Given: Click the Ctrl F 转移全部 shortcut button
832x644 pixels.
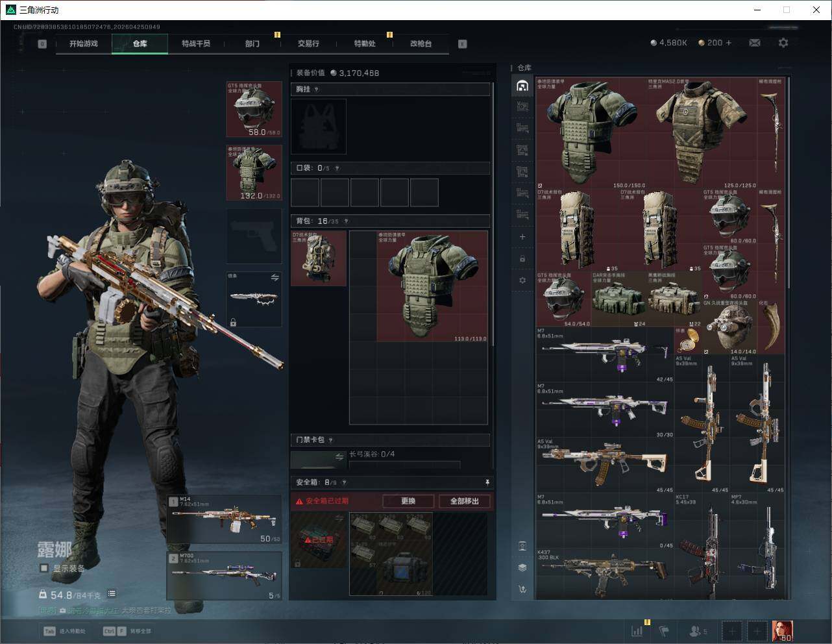Looking at the screenshot, I should (x=127, y=631).
